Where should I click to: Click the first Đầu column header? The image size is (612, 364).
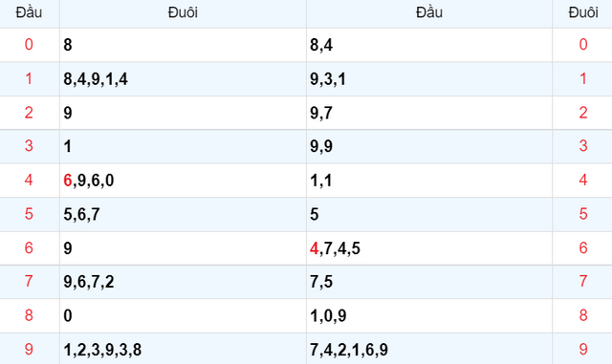[29, 12]
